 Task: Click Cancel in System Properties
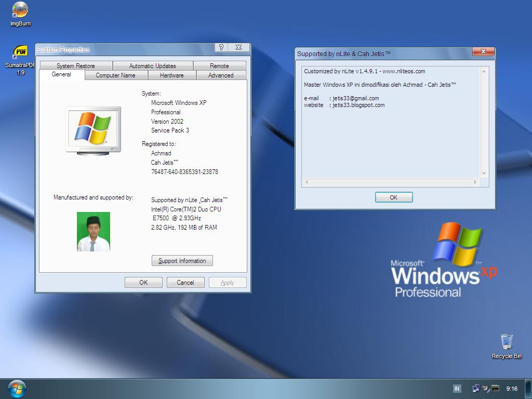[x=185, y=282]
